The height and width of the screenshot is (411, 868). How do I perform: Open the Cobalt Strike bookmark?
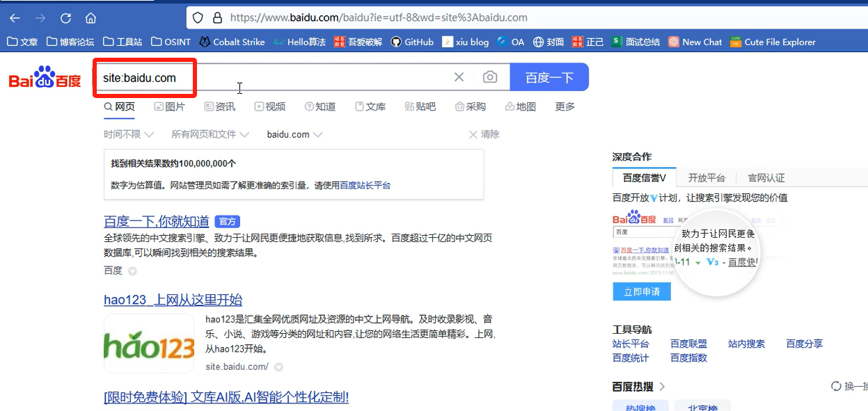tap(232, 42)
